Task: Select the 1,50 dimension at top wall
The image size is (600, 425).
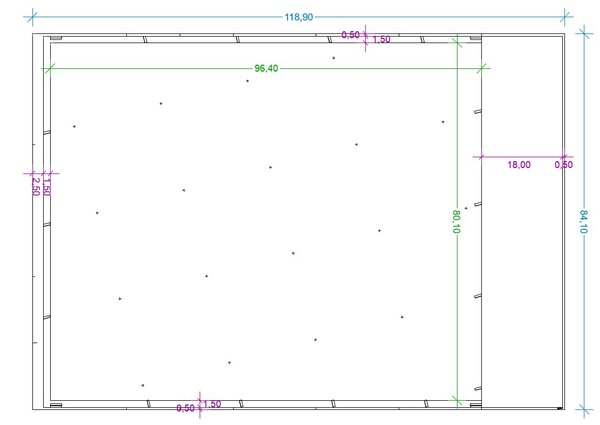Action: [381, 40]
